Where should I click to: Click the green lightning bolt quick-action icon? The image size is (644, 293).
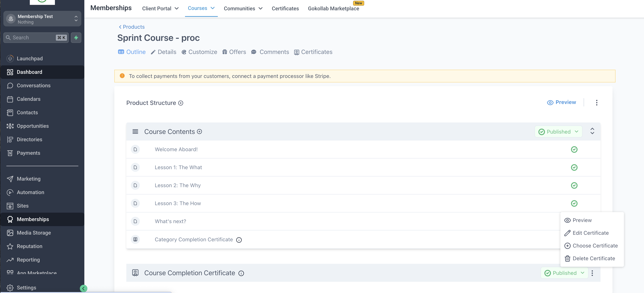[76, 38]
